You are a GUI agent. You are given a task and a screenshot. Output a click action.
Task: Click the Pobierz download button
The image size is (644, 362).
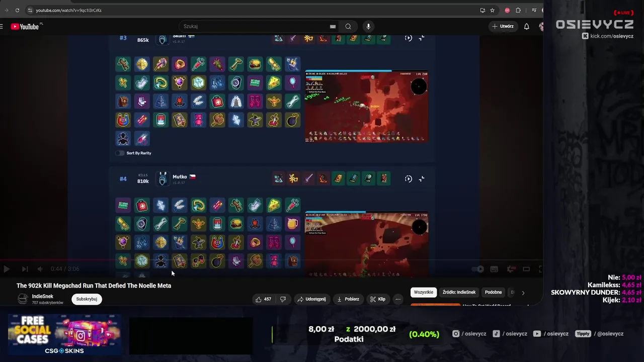(x=348, y=299)
